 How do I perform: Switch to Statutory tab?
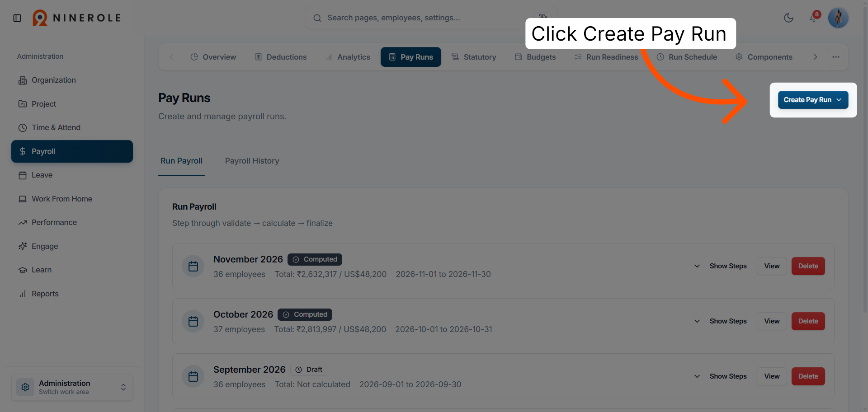(x=474, y=57)
